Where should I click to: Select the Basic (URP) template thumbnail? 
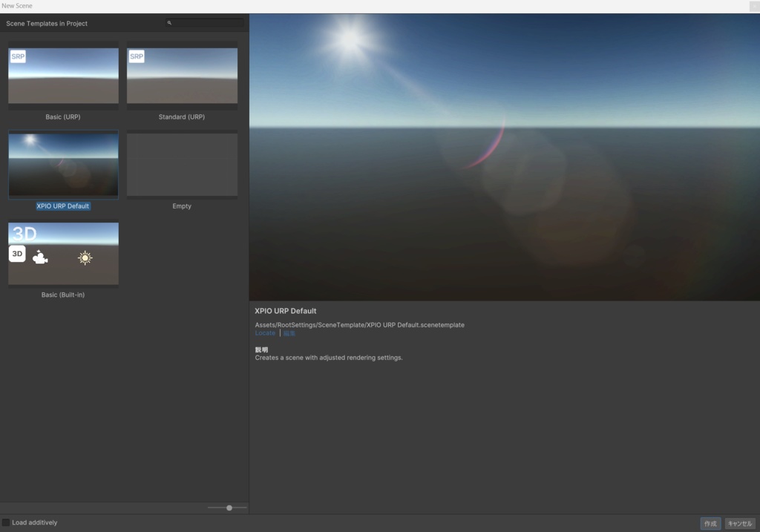(x=64, y=76)
